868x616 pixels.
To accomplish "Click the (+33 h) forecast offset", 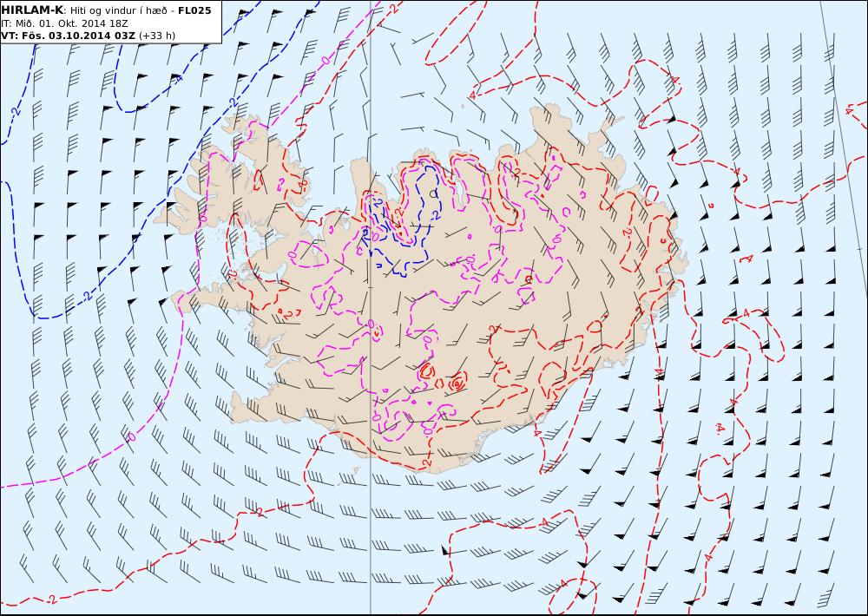I will 157,36.
